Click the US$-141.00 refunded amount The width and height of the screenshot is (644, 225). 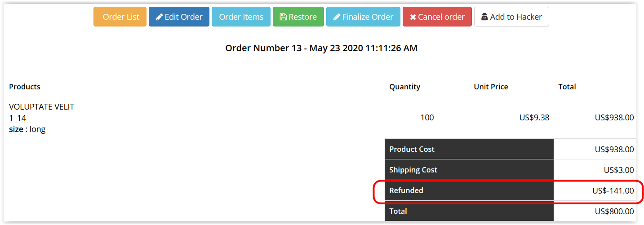tap(613, 191)
